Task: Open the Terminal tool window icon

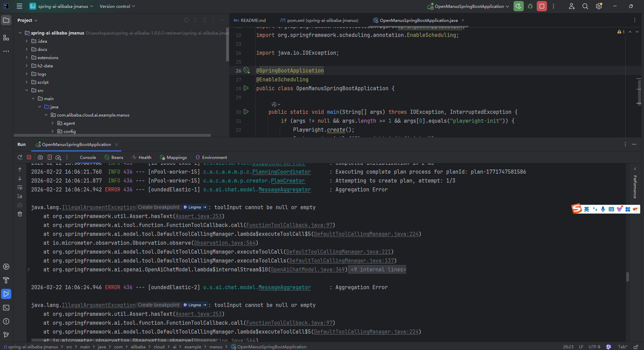Action: 6,308
